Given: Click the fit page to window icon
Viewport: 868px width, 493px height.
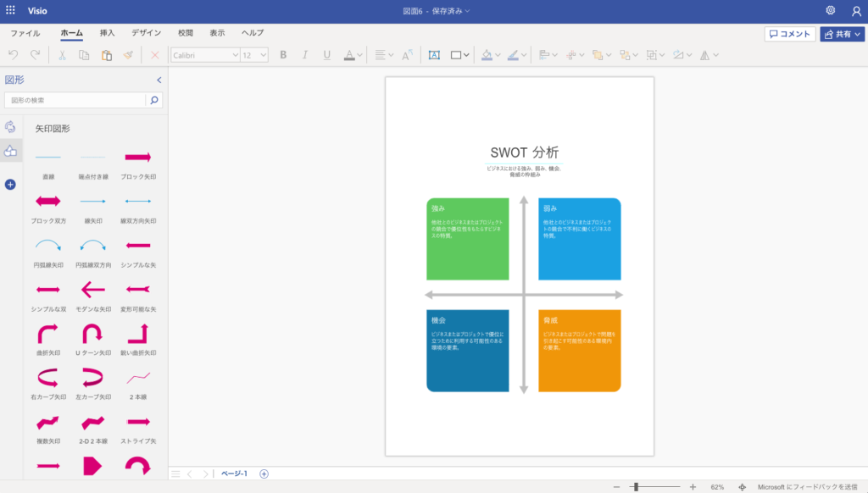Looking at the screenshot, I should (x=743, y=487).
